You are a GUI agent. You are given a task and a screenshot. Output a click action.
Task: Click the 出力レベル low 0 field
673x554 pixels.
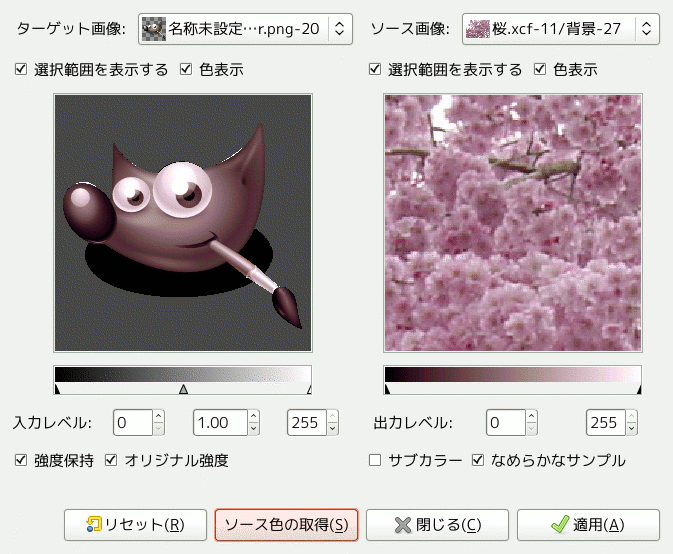(506, 423)
